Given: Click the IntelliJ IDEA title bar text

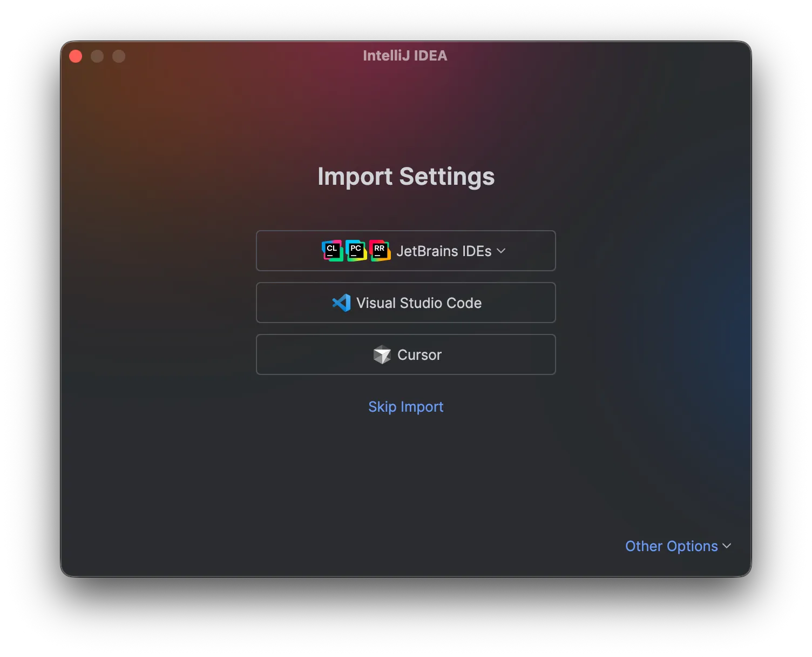Looking at the screenshot, I should point(405,56).
